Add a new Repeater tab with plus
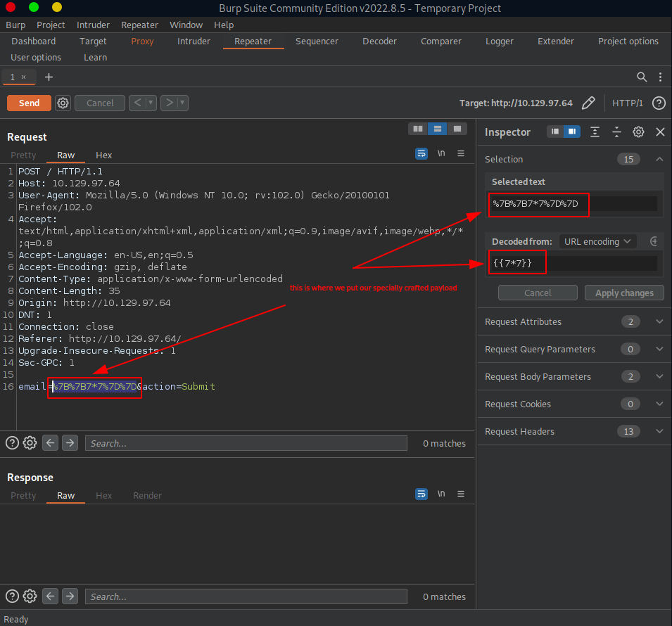Screen dimensions: 672x626 pos(49,77)
